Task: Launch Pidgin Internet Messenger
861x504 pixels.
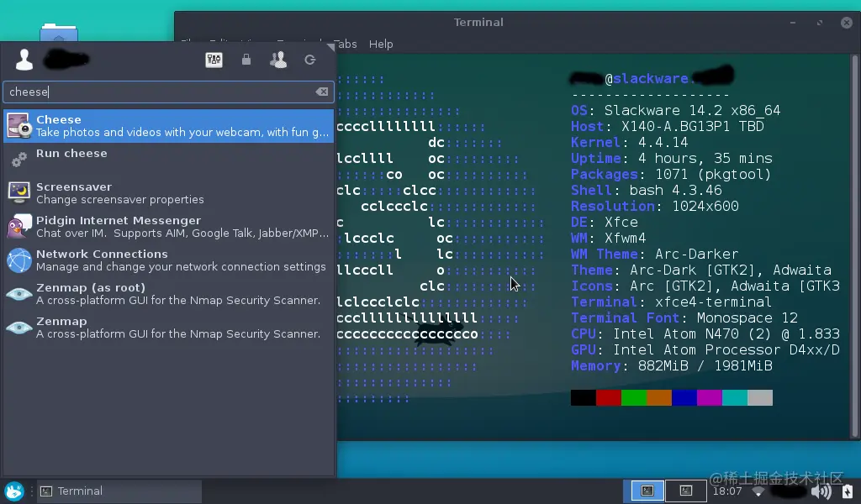Action: tap(168, 227)
